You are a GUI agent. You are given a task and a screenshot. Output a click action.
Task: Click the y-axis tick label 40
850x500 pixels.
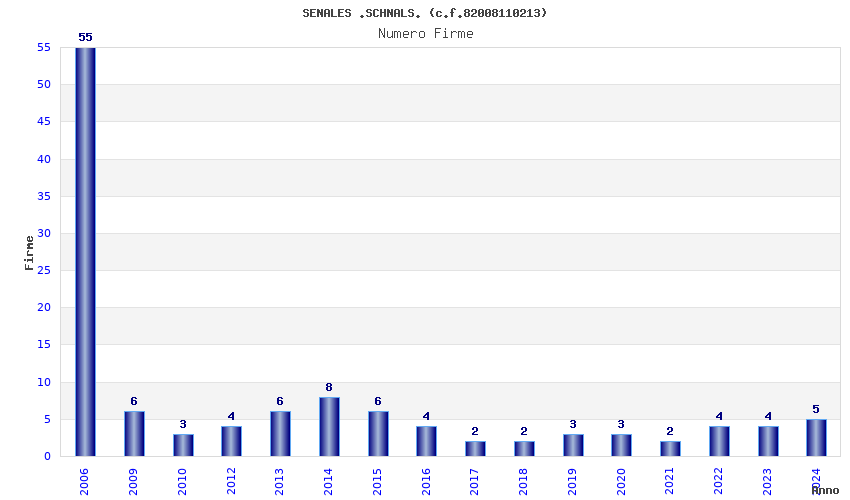(x=44, y=159)
